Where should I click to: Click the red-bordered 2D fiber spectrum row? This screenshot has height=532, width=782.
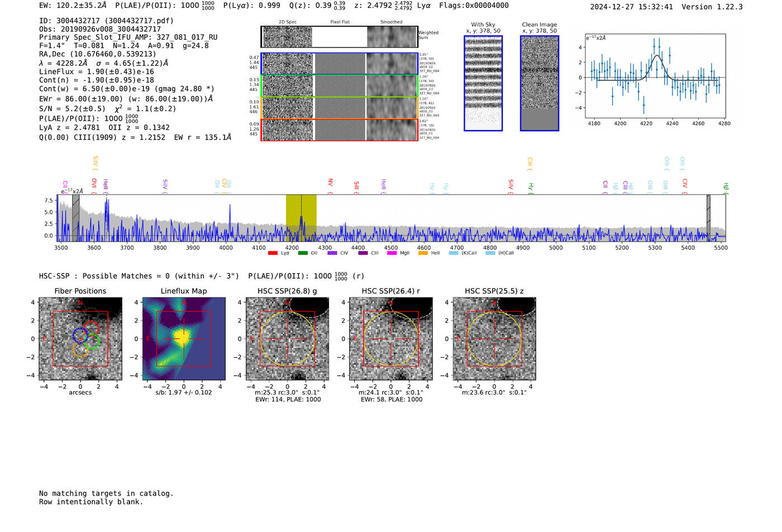(339, 130)
